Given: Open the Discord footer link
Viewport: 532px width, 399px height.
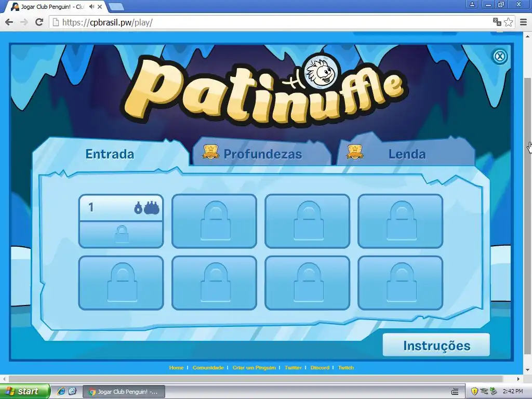Looking at the screenshot, I should click(320, 367).
